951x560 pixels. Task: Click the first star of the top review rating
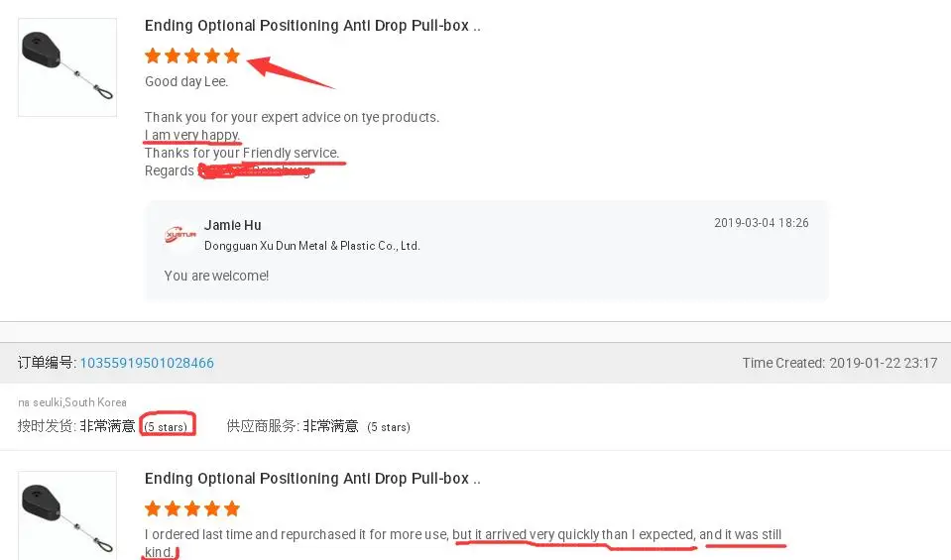(153, 56)
